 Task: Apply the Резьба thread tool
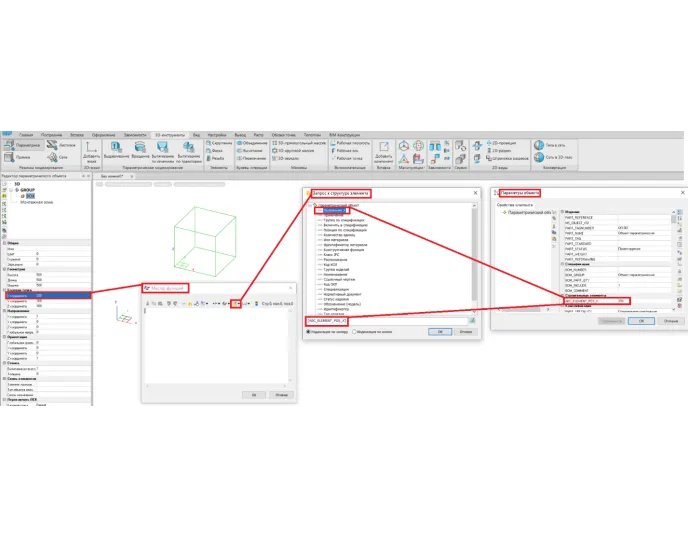click(215, 158)
